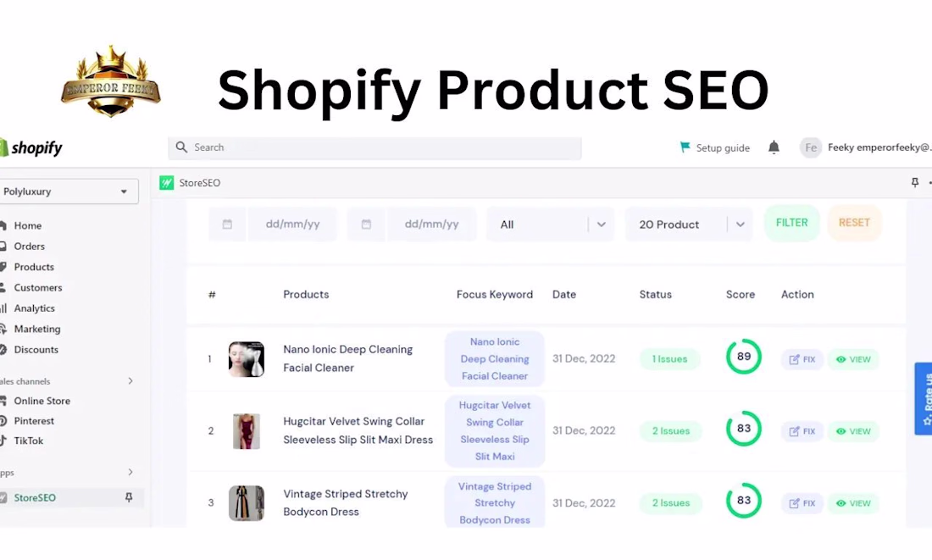Click the Setup guide flag icon
The width and height of the screenshot is (932, 560).
(685, 147)
